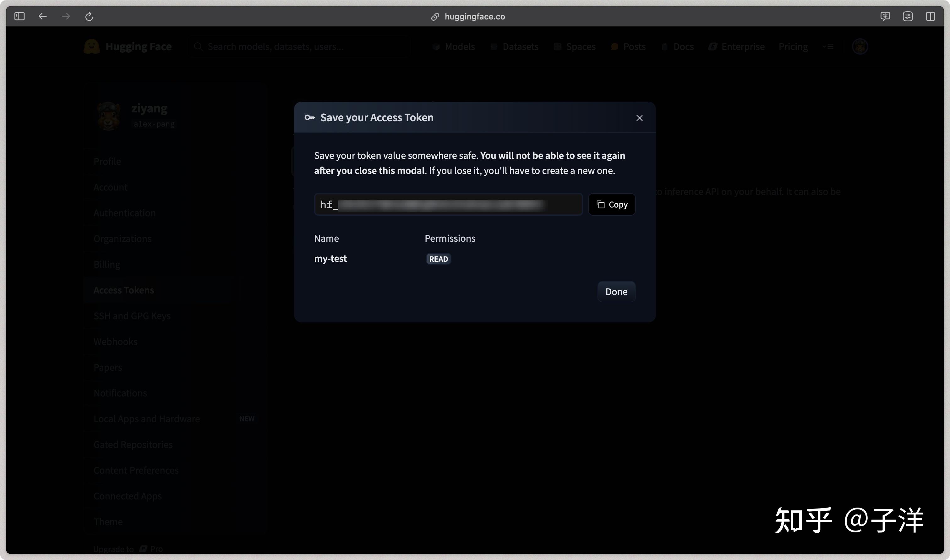Close the Save Access Token modal
Screen dimensions: 950x560
pyautogui.click(x=639, y=118)
